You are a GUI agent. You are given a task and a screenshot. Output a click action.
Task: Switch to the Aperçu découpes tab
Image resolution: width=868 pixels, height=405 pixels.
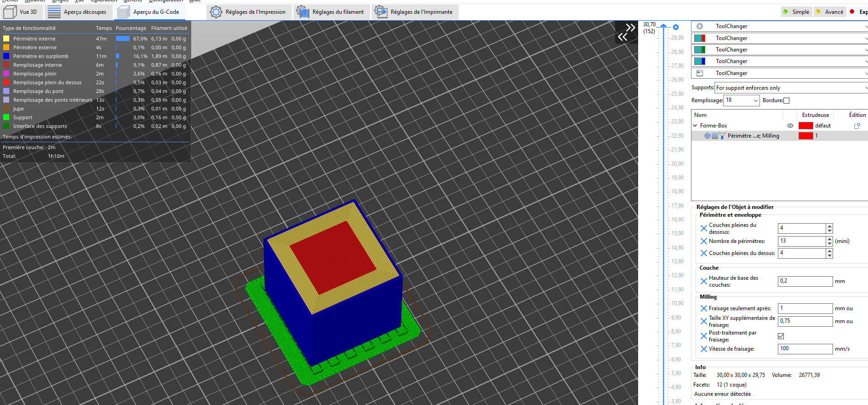pyautogui.click(x=77, y=12)
